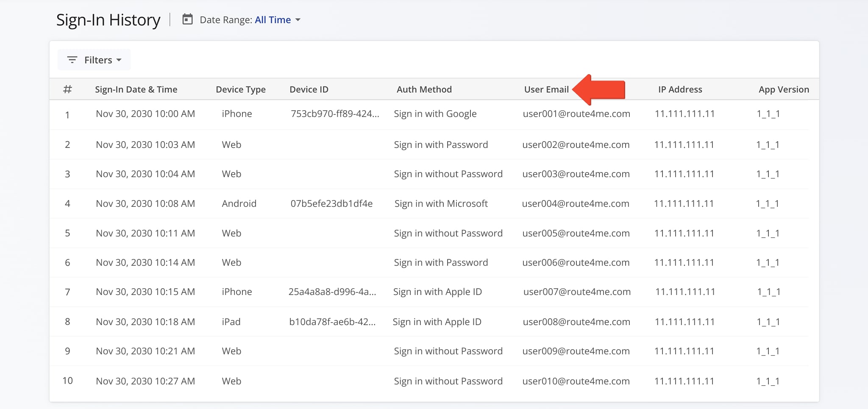Click the User Email column header
This screenshot has height=409, width=868.
coord(546,89)
